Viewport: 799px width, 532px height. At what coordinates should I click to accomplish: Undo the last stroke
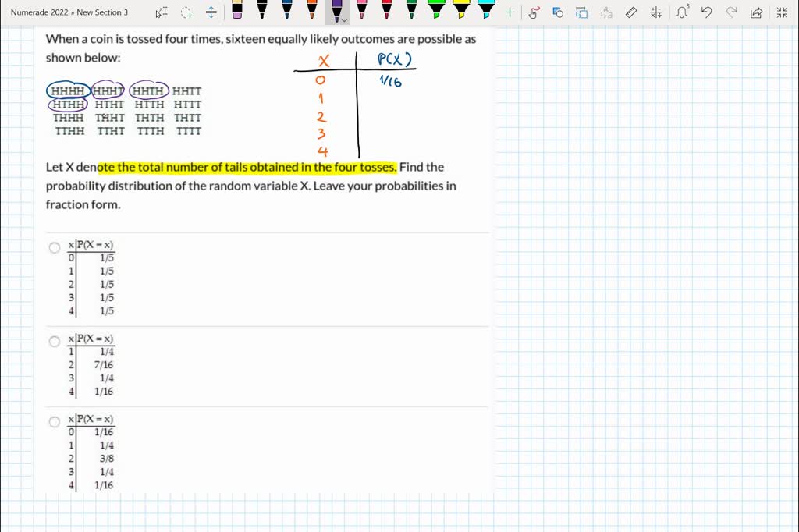[x=708, y=12]
